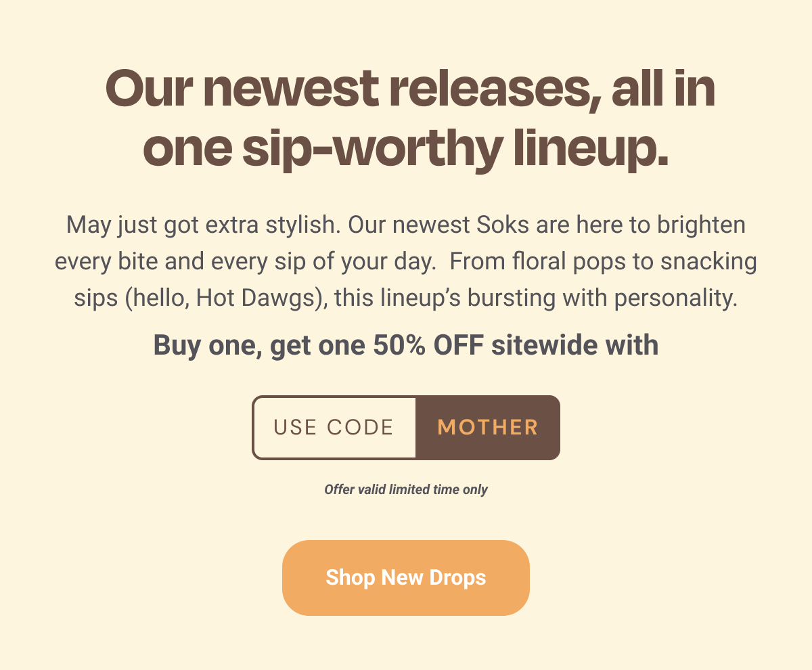Click the headline line 'one sip-worthy lineup.'
Screen dimensions: 812x670
(x=406, y=148)
